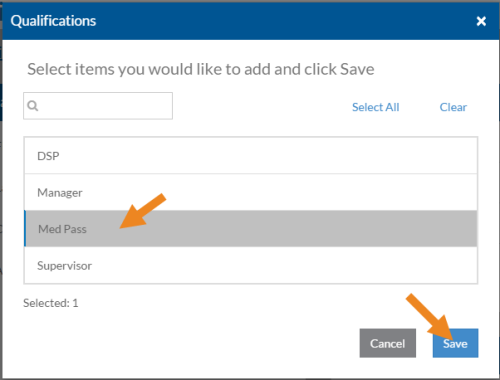This screenshot has width=500, height=380.
Task: Click the gray Cancel button
Action: 388,343
